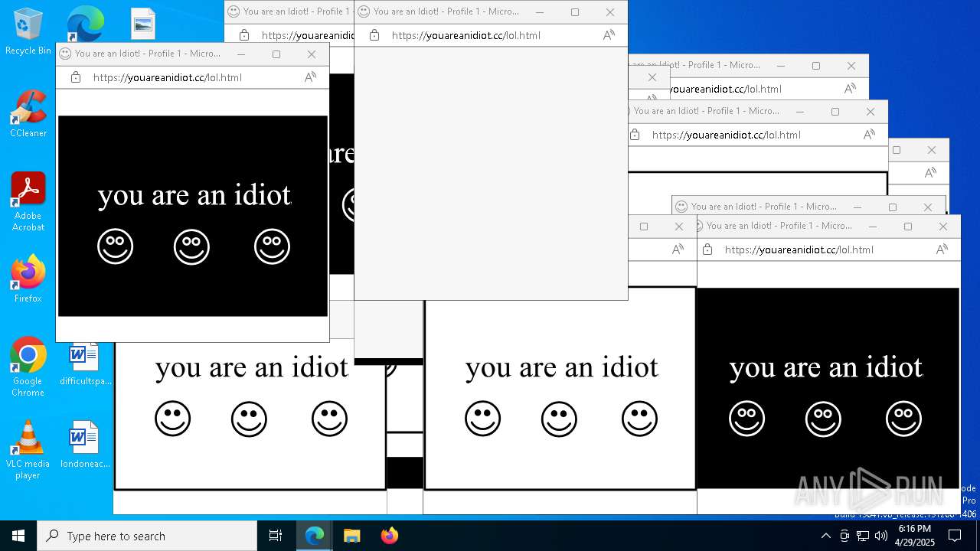Screen dimensions: 980x551
Task: Open the difficultspa... Word document icon
Action: tap(85, 364)
